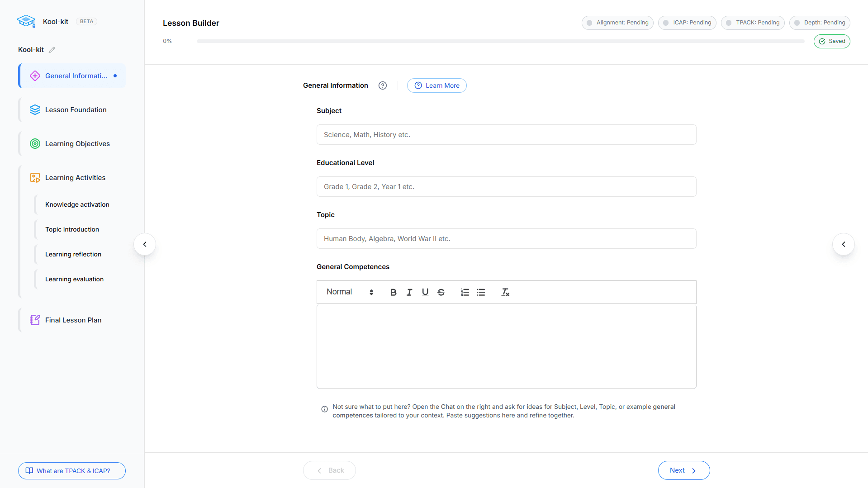Click the Kool-kit logo icon
The height and width of the screenshot is (488, 868).
click(26, 21)
